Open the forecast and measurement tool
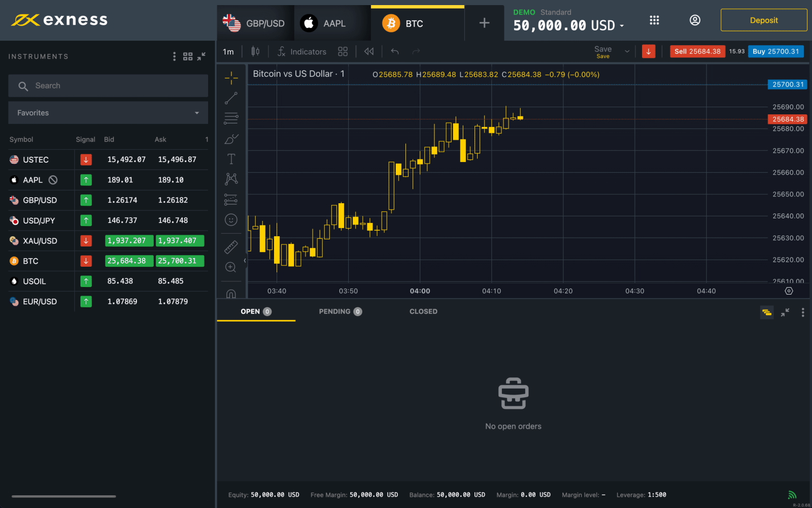Viewport: 812px width, 508px height. coord(231,199)
